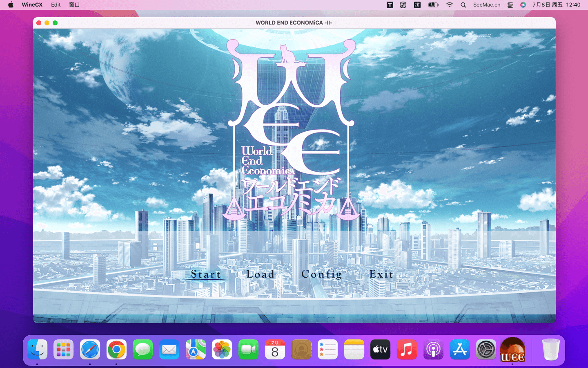Click the WORLD END ECONOMiCA -II- title bar
588x368 pixels.
(x=294, y=23)
